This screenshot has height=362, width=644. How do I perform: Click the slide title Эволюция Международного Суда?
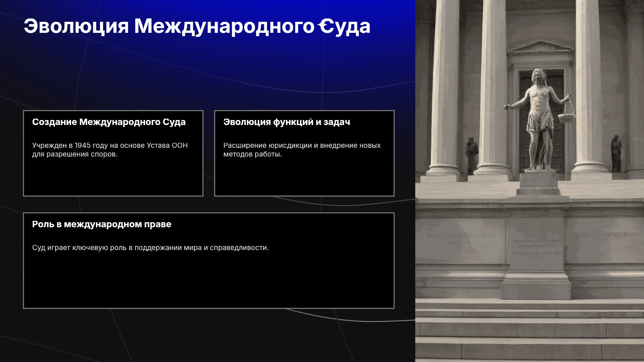click(197, 26)
